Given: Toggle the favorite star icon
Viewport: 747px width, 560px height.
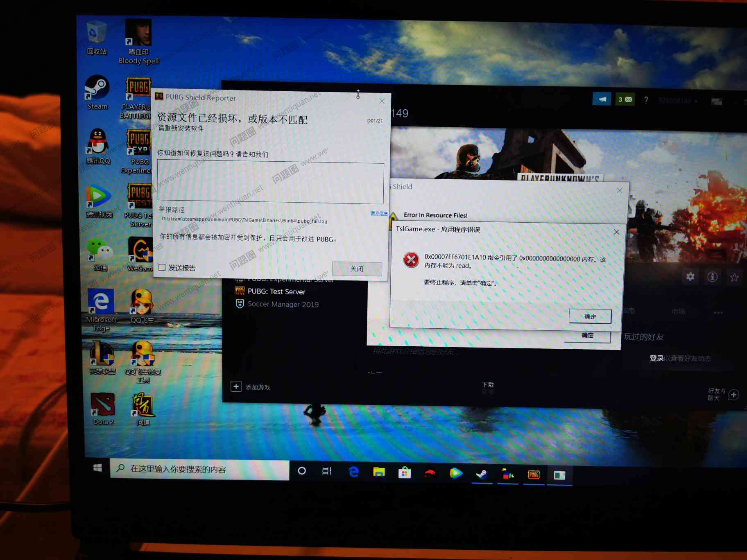Looking at the screenshot, I should 734,278.
